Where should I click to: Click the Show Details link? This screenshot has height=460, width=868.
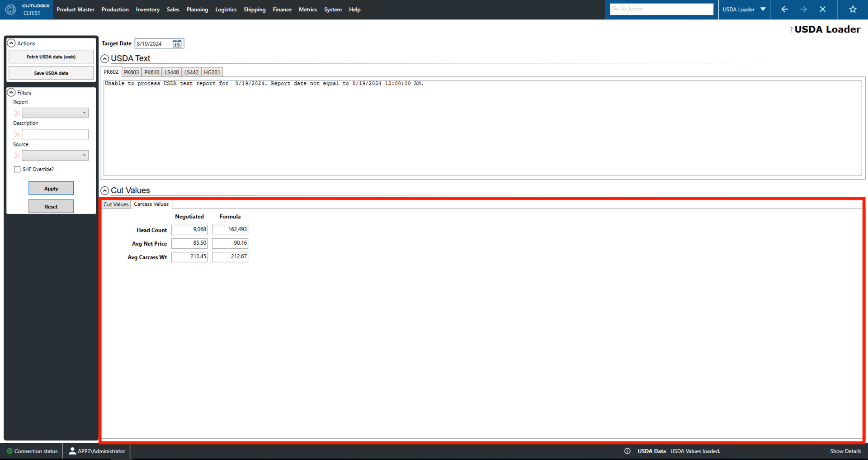(x=845, y=451)
